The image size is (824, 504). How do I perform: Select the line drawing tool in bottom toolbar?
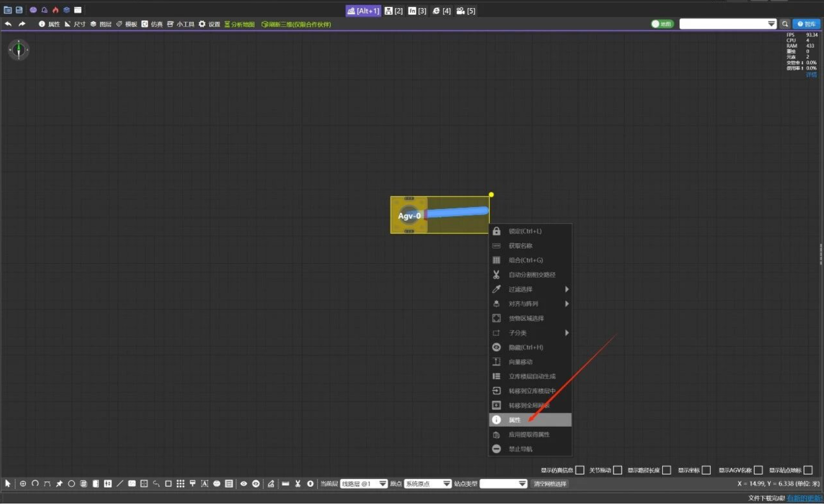(120, 484)
